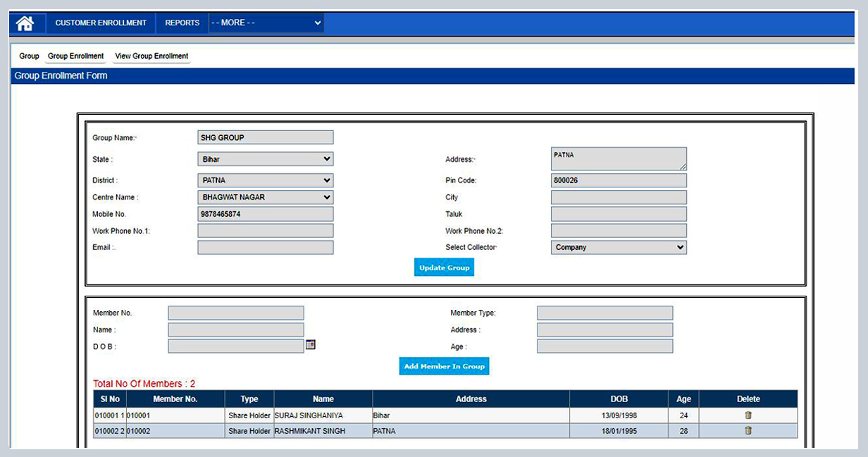Click inside the Group Name field
Screen dimensions: 868x457
tap(265, 137)
